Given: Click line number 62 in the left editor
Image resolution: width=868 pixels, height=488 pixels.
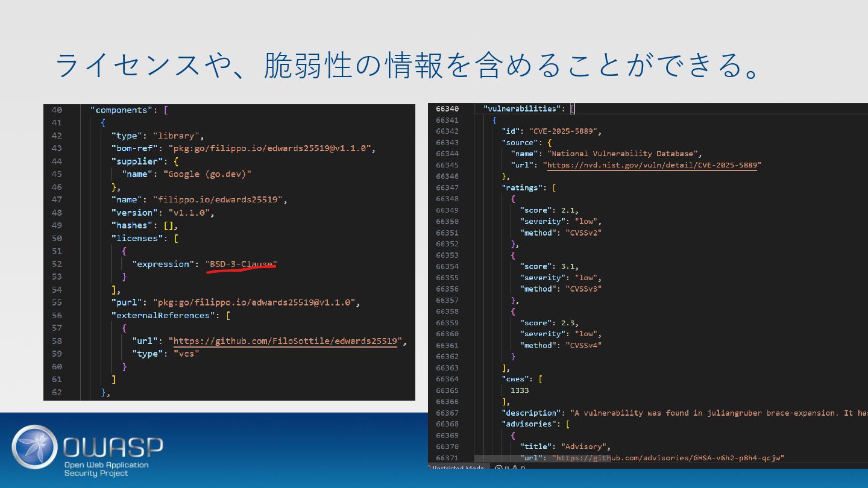Looking at the screenshot, I should coord(57,392).
